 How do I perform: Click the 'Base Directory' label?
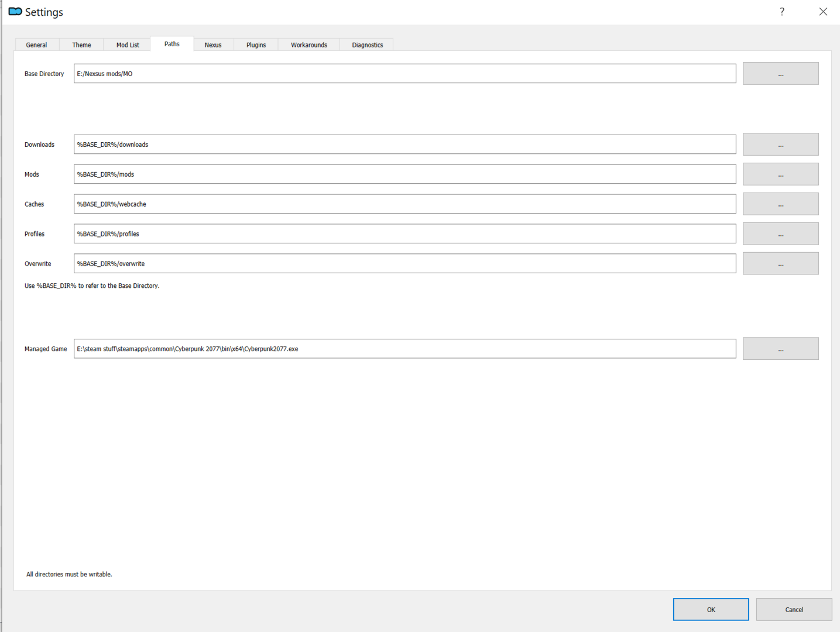pos(44,74)
